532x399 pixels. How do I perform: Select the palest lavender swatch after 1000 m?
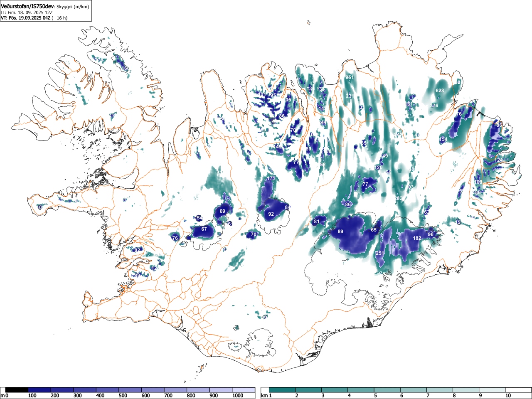click(x=244, y=390)
